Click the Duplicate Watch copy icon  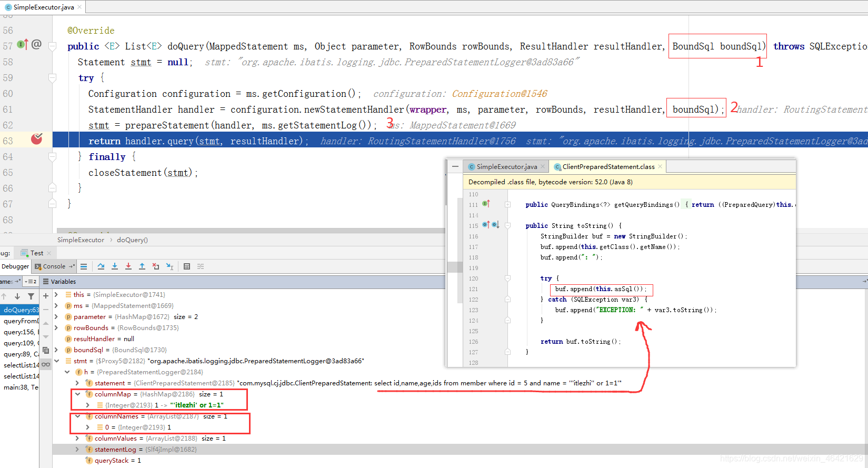coord(46,350)
